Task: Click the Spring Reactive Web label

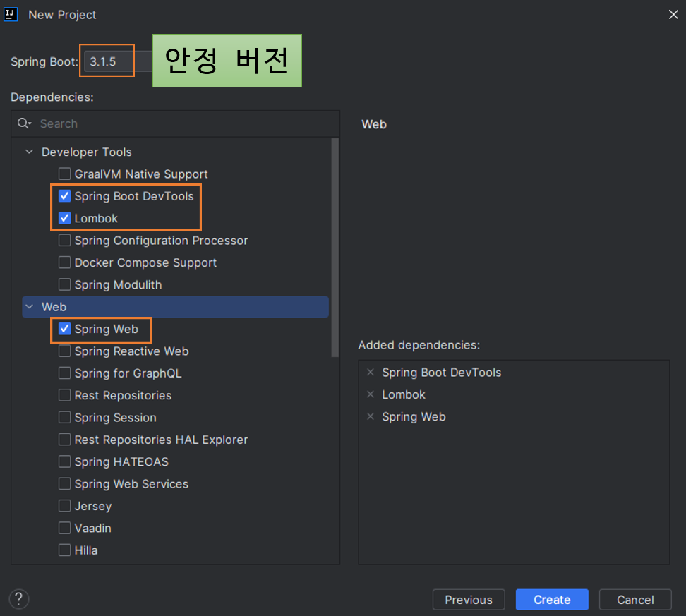Action: tap(132, 351)
